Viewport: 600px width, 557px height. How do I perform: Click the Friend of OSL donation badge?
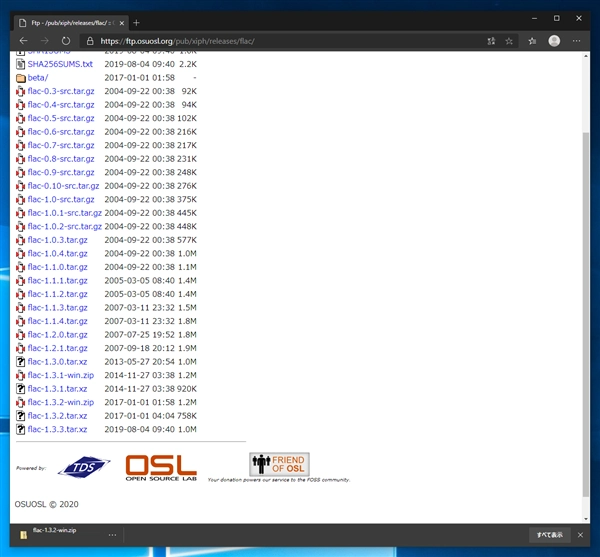pos(279,464)
